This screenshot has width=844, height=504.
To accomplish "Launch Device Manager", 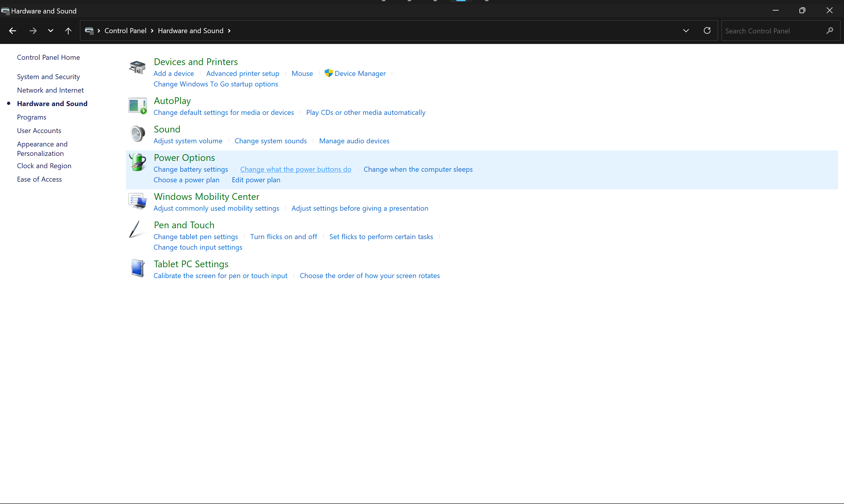I will (x=360, y=74).
